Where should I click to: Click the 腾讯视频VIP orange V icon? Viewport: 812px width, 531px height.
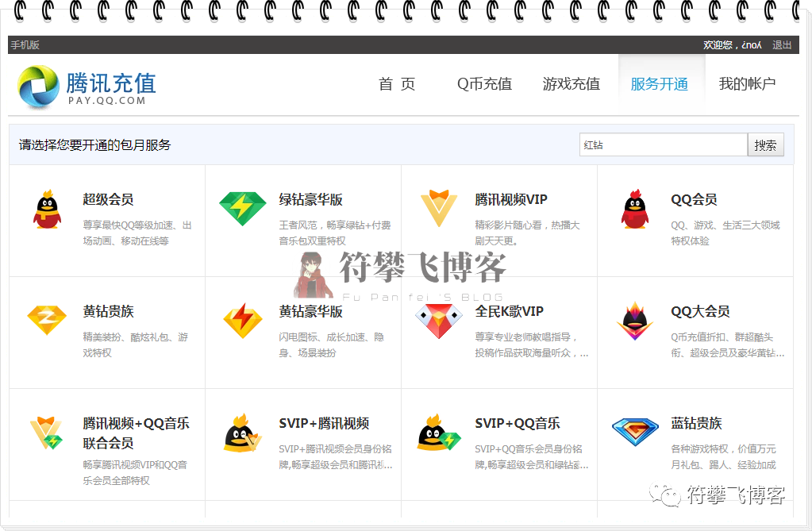[x=439, y=208]
